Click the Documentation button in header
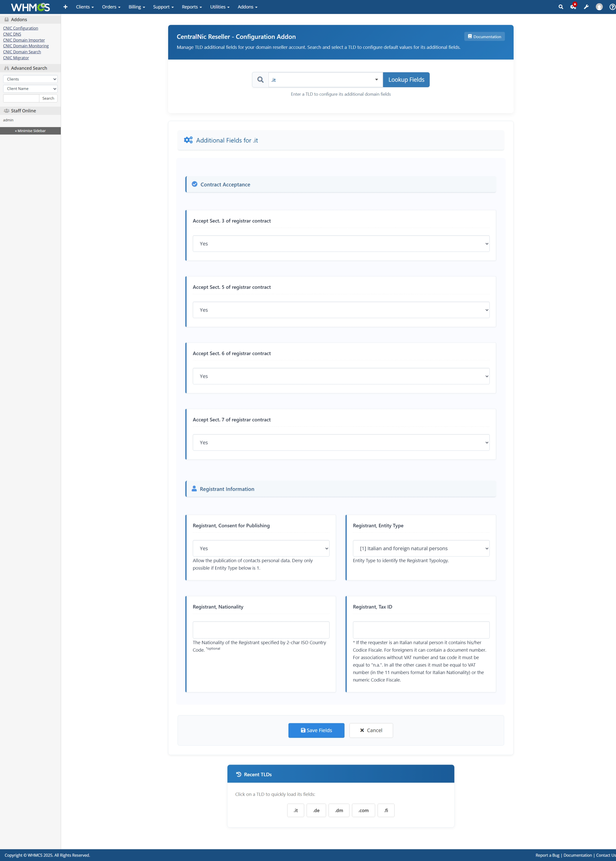This screenshot has height=861, width=616. coord(485,36)
